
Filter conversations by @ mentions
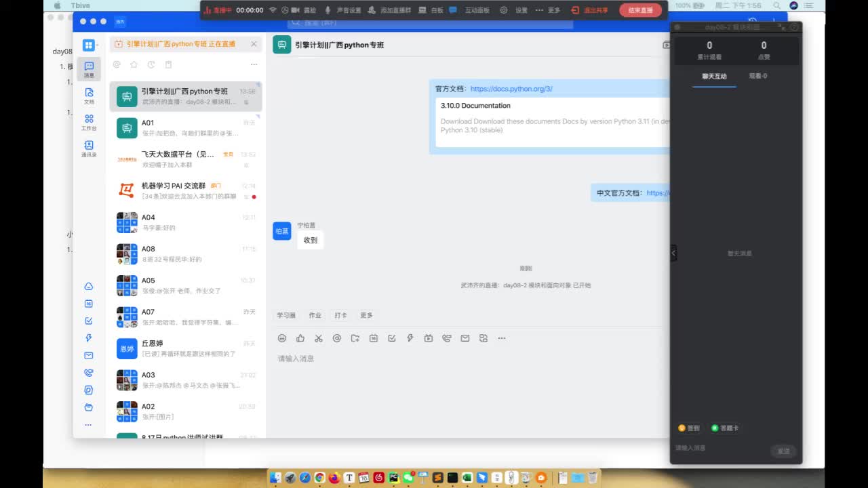coord(117,64)
